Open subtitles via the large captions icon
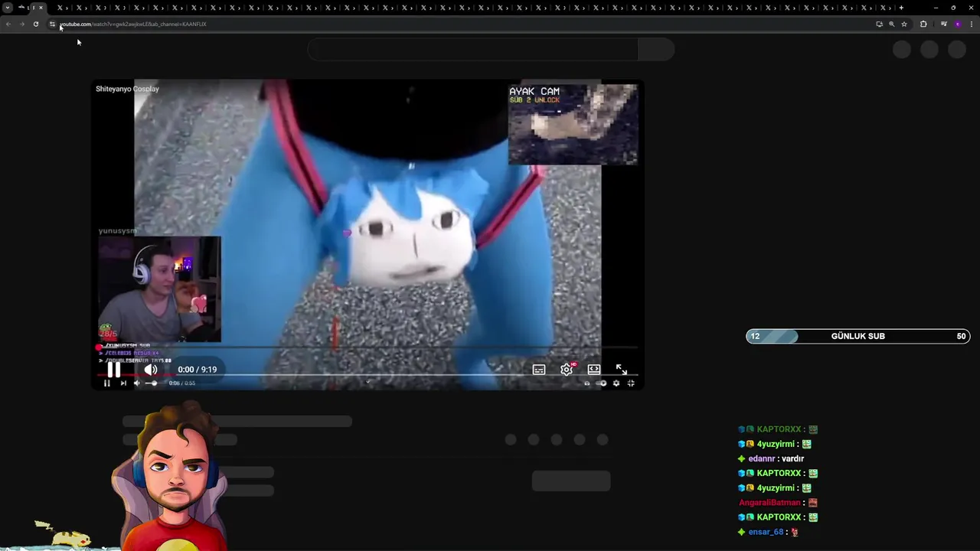This screenshot has height=551, width=980. pos(539,370)
